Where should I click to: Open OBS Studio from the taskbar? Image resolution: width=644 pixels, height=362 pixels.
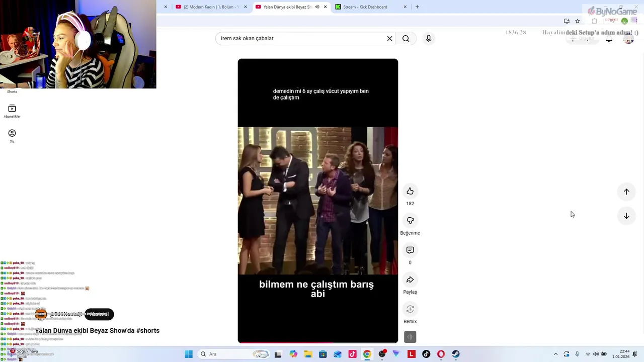click(x=382, y=354)
